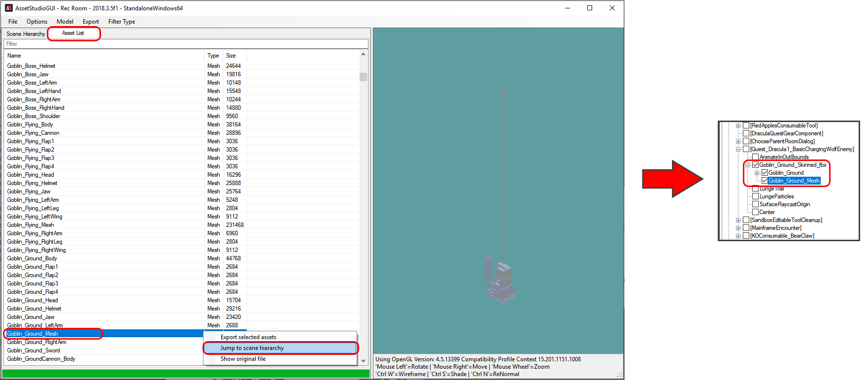Select the Goblin_Flying_Mesh row in list
This screenshot has width=868, height=380.
point(31,225)
